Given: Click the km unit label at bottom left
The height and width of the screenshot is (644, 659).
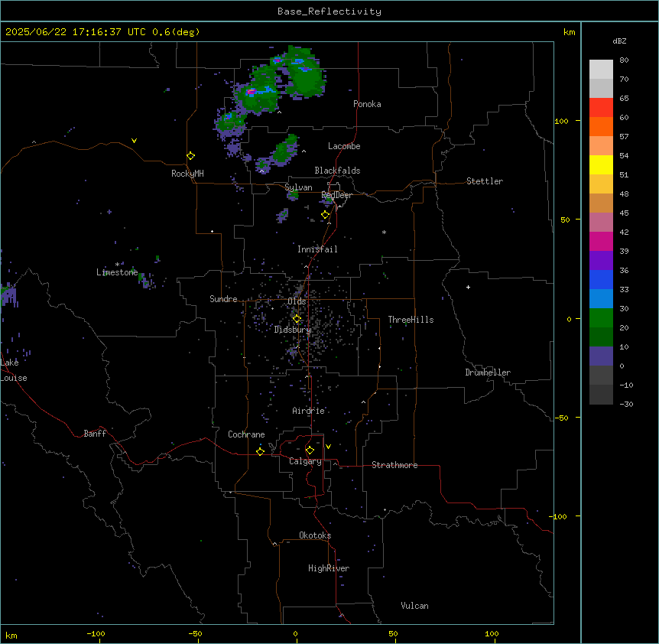Looking at the screenshot, I should tap(11, 635).
